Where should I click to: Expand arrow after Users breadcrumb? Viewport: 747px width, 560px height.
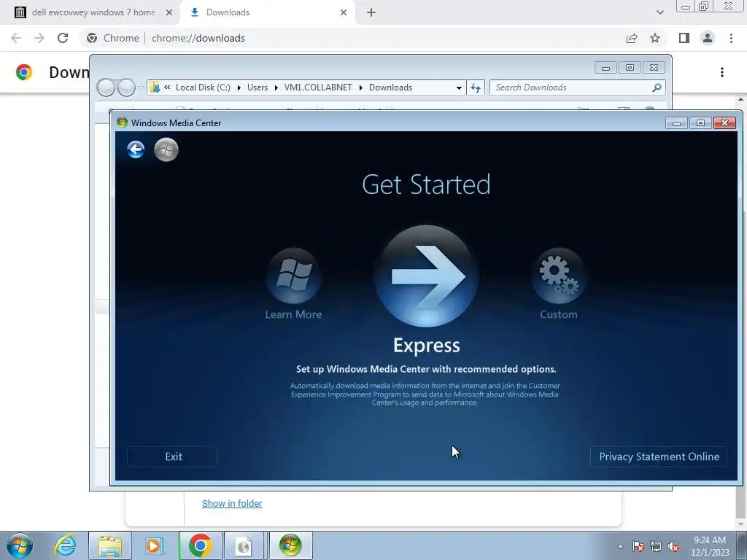(276, 87)
